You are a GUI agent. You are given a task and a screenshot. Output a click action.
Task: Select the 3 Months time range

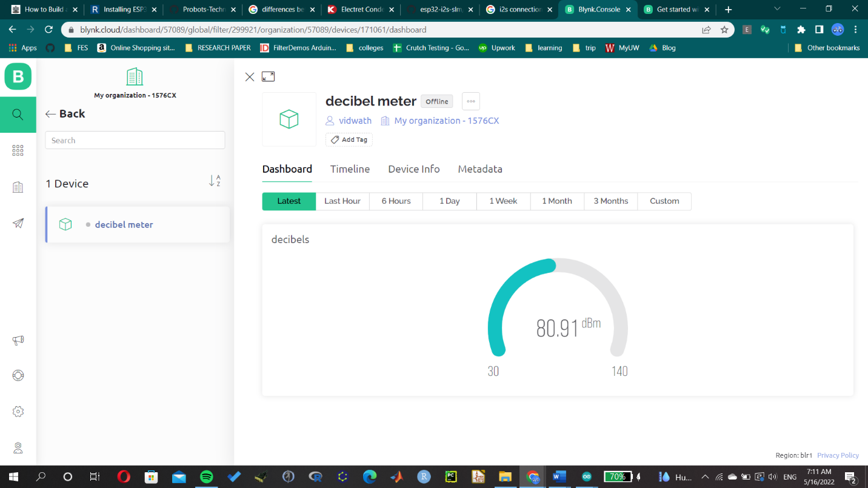(x=611, y=201)
